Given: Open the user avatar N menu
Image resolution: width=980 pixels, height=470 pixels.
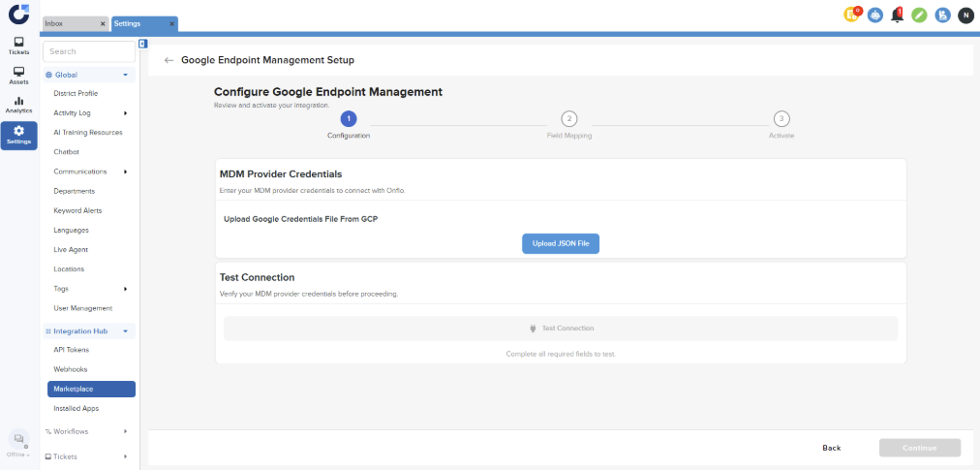Looking at the screenshot, I should tap(965, 16).
